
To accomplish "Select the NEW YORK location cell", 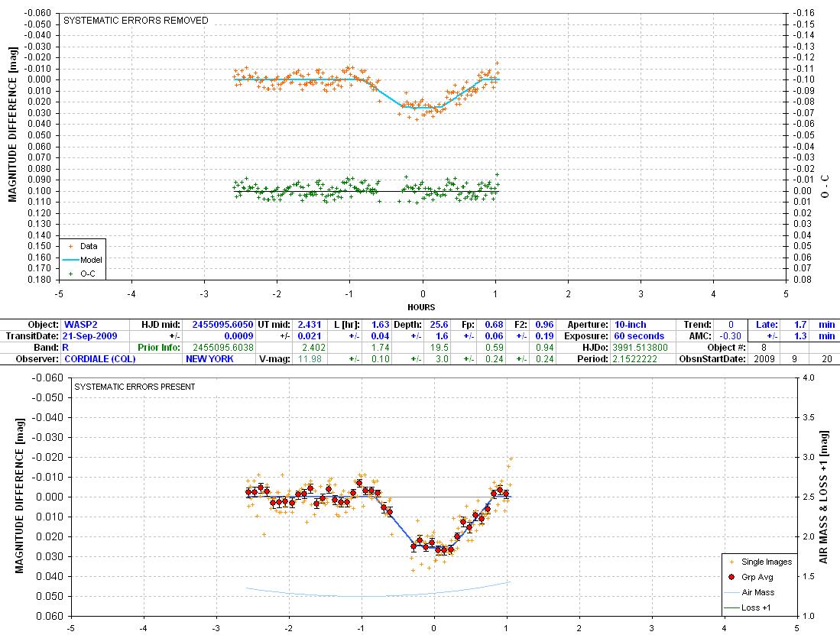I will [x=209, y=359].
